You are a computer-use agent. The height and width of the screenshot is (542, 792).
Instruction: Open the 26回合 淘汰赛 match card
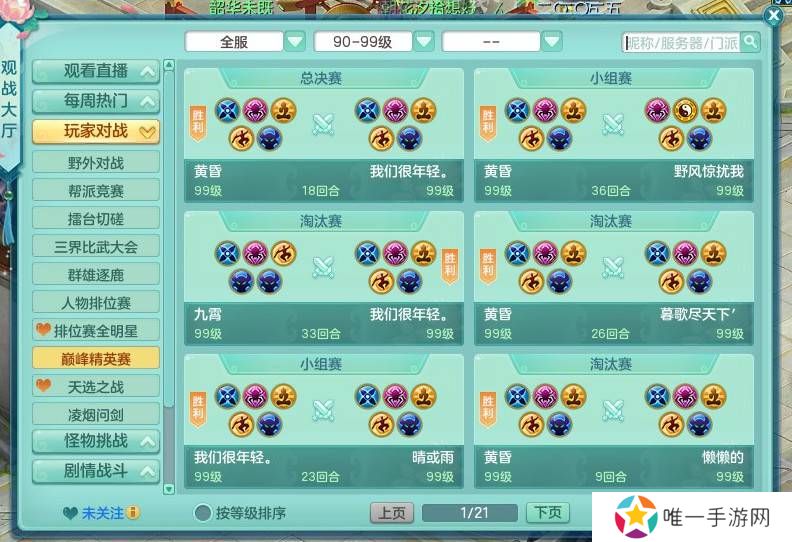[614, 278]
